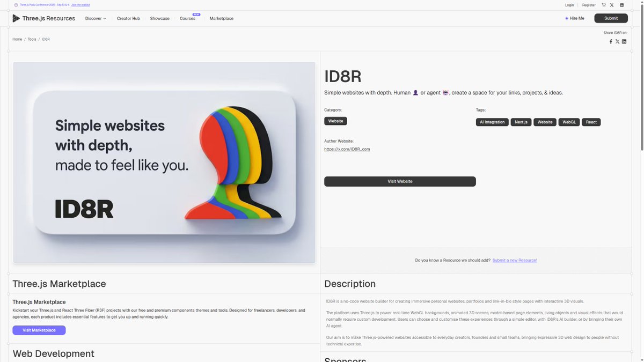Click the Visit Marketplace button
644x362 pixels.
tap(39, 330)
